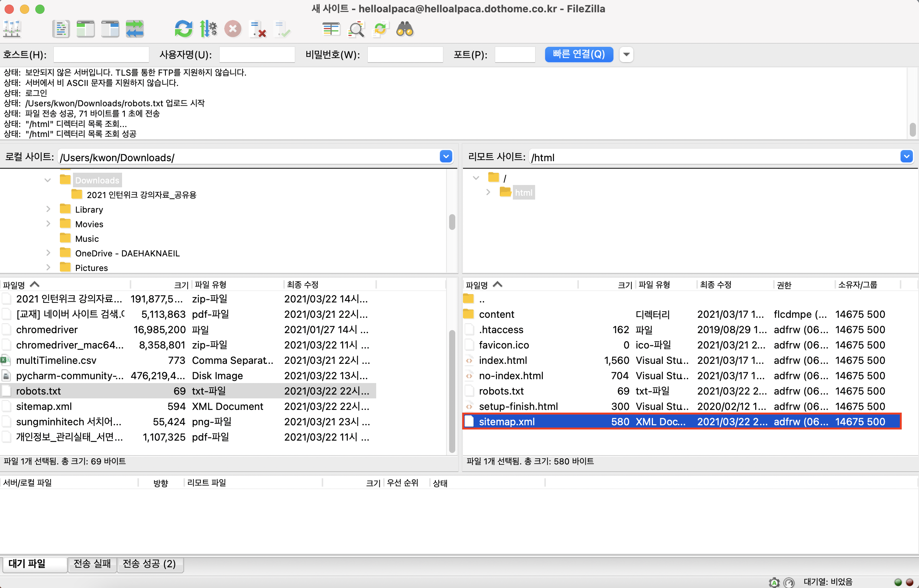Viewport: 919px width, 588px height.
Task: Switch to 전송 실패 tab
Action: (x=92, y=564)
